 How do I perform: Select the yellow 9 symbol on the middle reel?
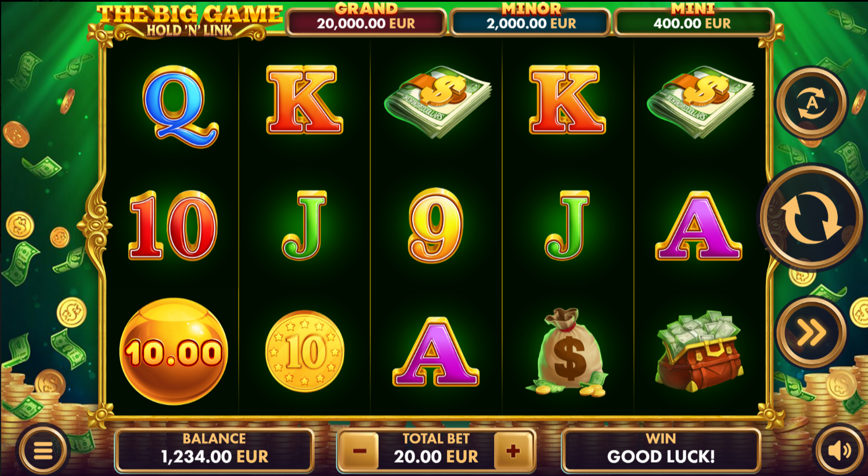435,226
